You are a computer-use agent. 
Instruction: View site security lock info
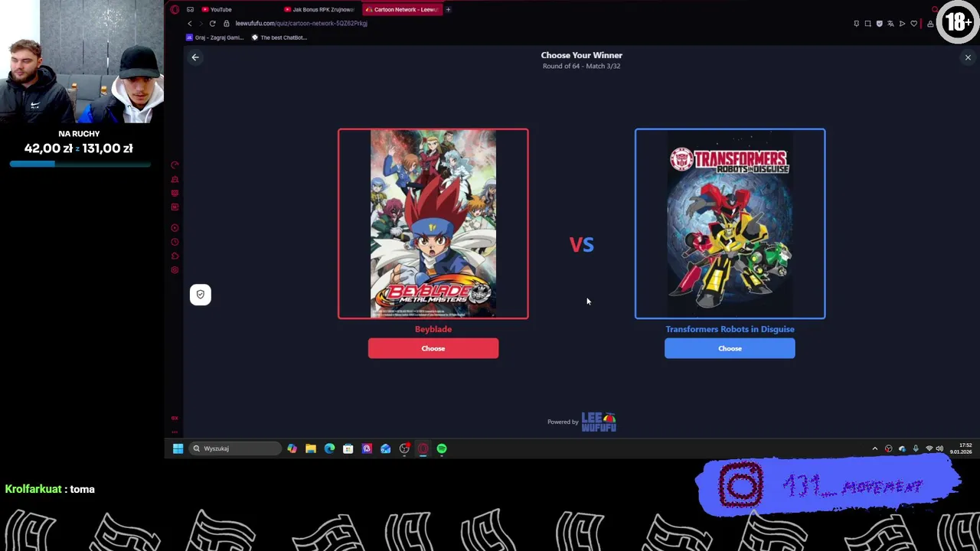227,23
